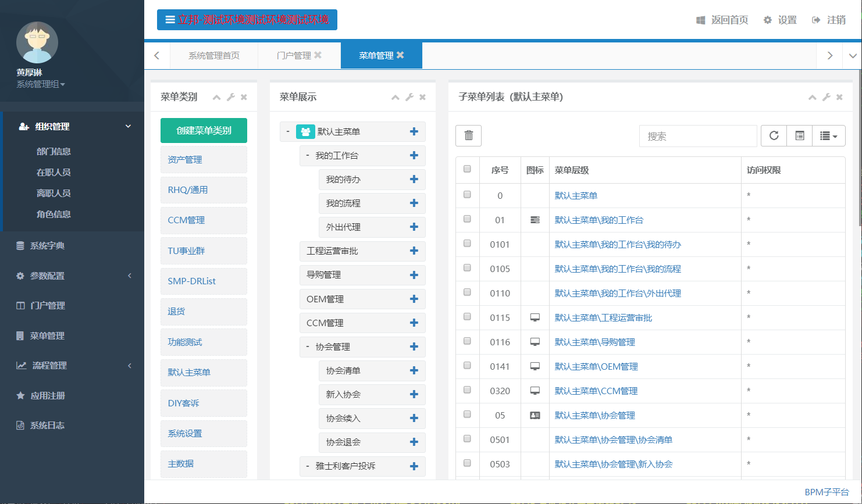The image size is (862, 504).
Task: Click the 创建菜单类别 button
Action: pos(204,130)
